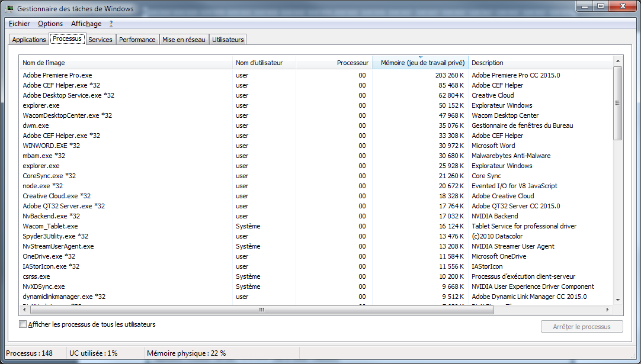Click the Microsoft Word description cell
Image resolution: width=641 pixels, height=364 pixels.
[493, 146]
